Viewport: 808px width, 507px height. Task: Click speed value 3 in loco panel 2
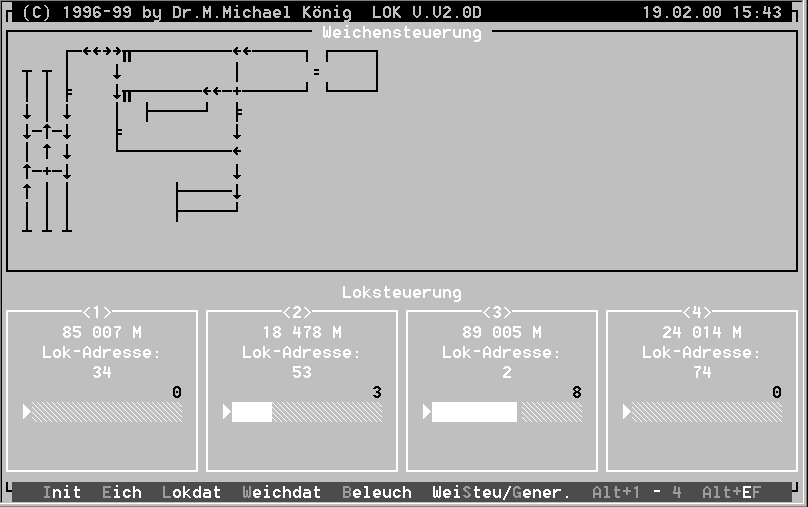point(377,392)
